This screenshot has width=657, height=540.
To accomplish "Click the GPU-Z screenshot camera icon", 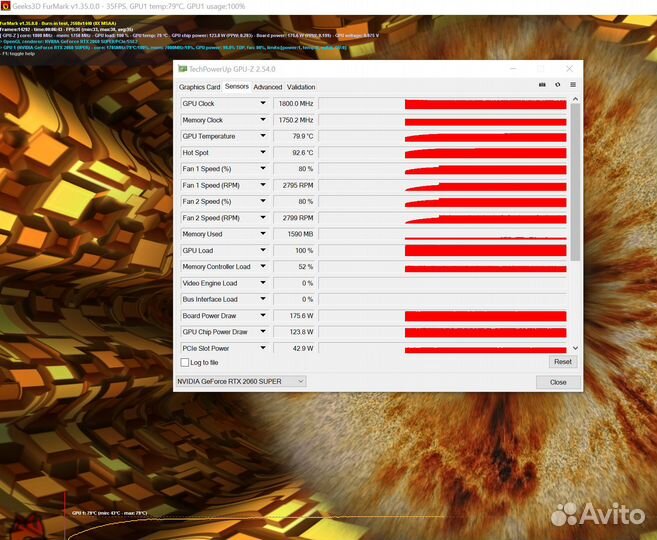I will [542, 85].
